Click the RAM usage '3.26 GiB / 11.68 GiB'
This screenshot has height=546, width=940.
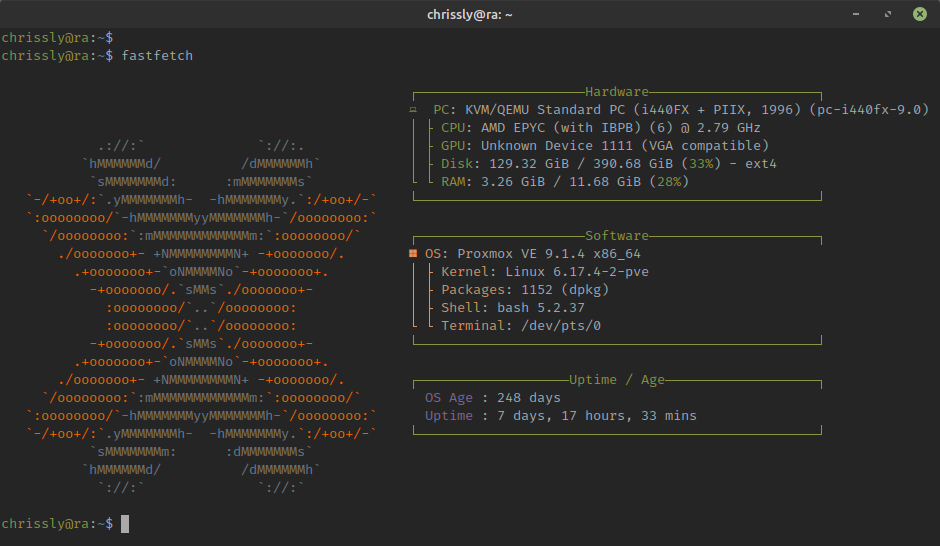[561, 182]
